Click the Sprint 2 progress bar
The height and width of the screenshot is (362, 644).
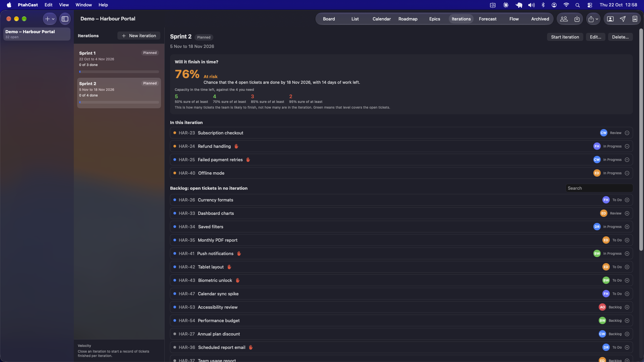pos(119,103)
